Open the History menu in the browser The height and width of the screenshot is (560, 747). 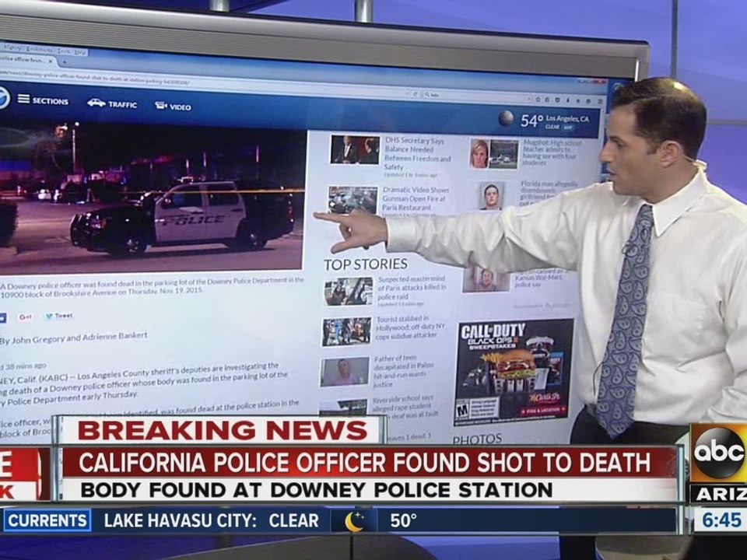pos(12,47)
